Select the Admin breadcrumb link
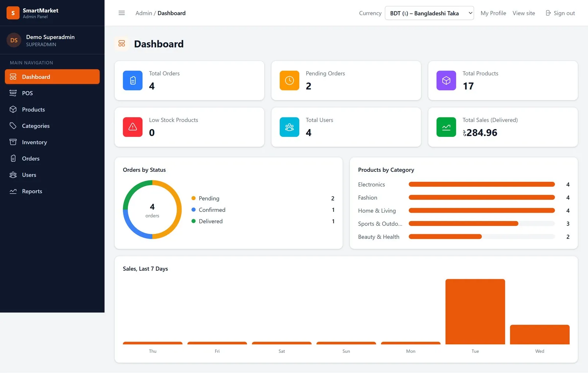588x373 pixels. pos(144,13)
